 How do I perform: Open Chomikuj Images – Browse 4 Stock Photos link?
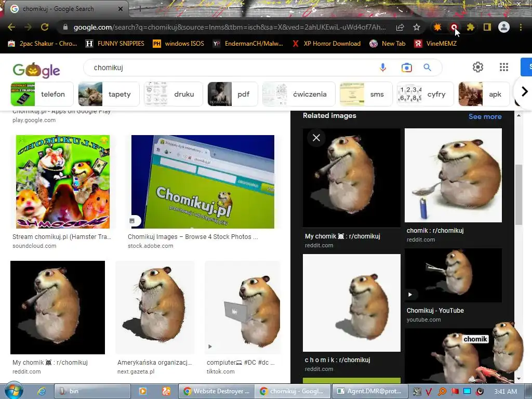point(193,236)
